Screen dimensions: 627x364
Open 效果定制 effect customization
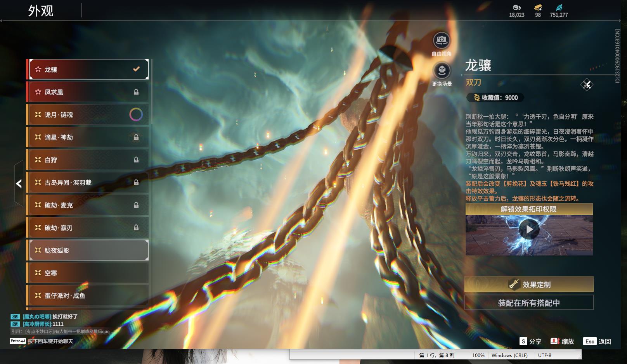[529, 285]
